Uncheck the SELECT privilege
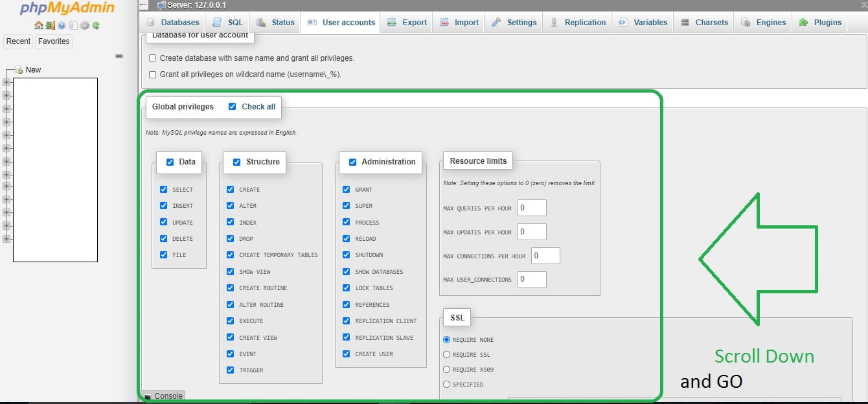 tap(164, 190)
